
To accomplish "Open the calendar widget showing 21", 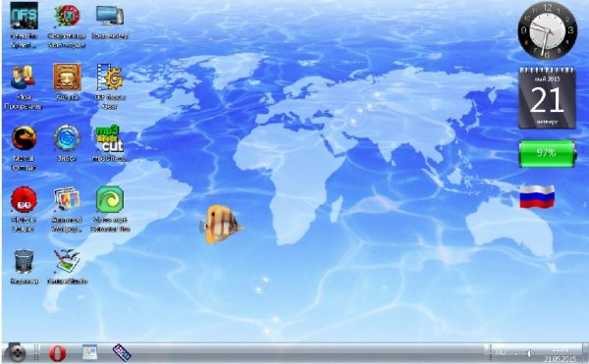I will 547,97.
